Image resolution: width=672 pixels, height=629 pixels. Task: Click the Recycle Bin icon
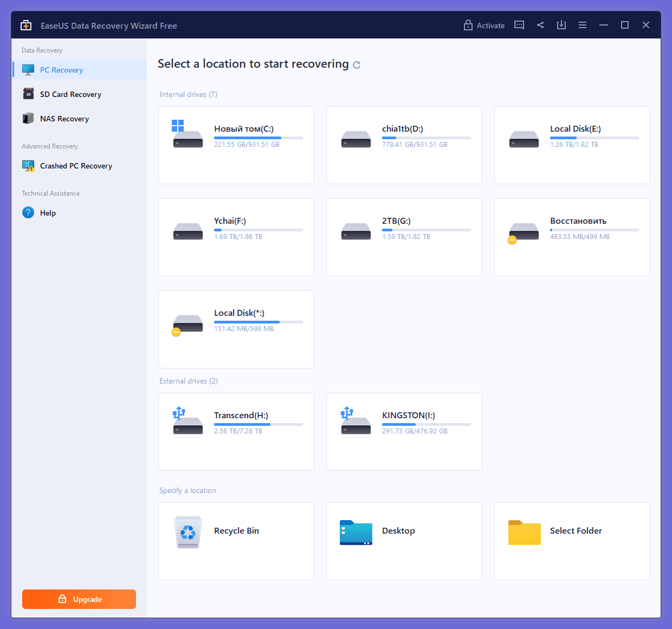188,532
